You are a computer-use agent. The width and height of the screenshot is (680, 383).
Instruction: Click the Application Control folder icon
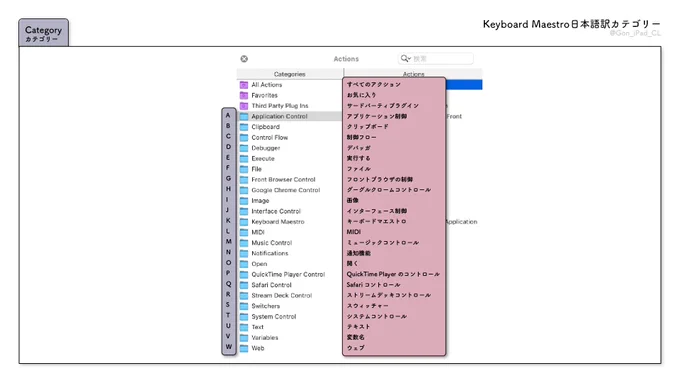point(244,116)
